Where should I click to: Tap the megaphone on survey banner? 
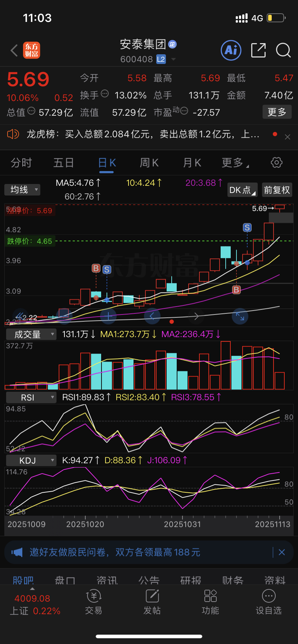pos(17,552)
